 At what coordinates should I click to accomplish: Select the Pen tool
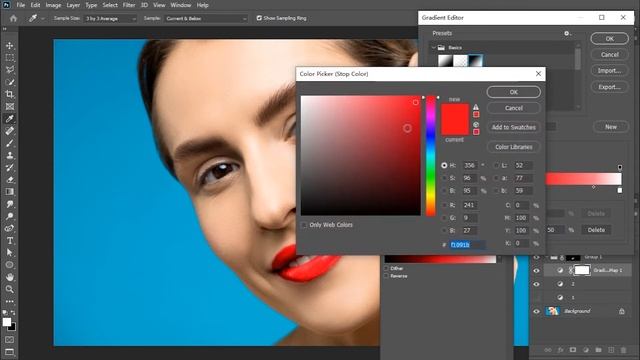click(x=9, y=229)
